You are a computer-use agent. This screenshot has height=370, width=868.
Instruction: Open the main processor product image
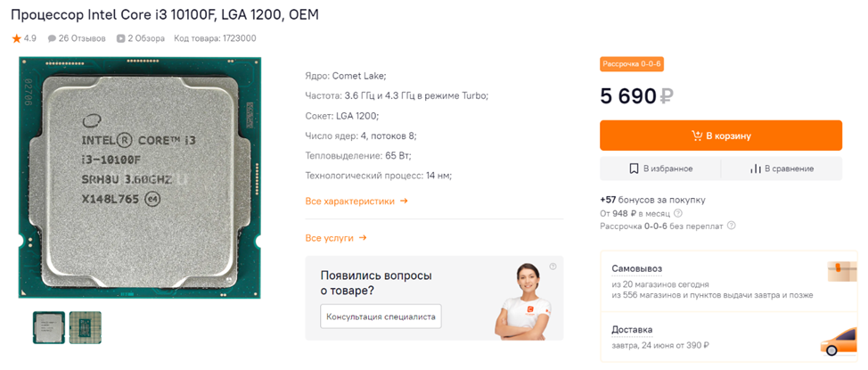140,178
